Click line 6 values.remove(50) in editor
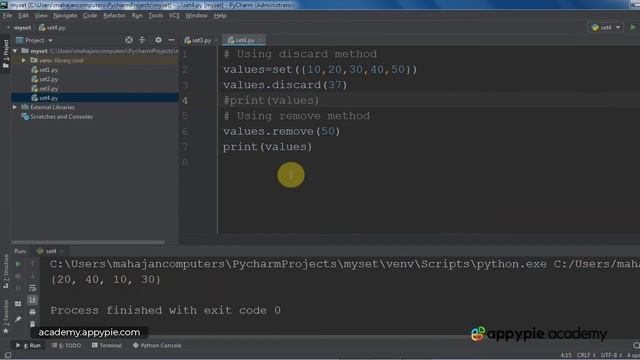The width and height of the screenshot is (640, 360). click(281, 131)
